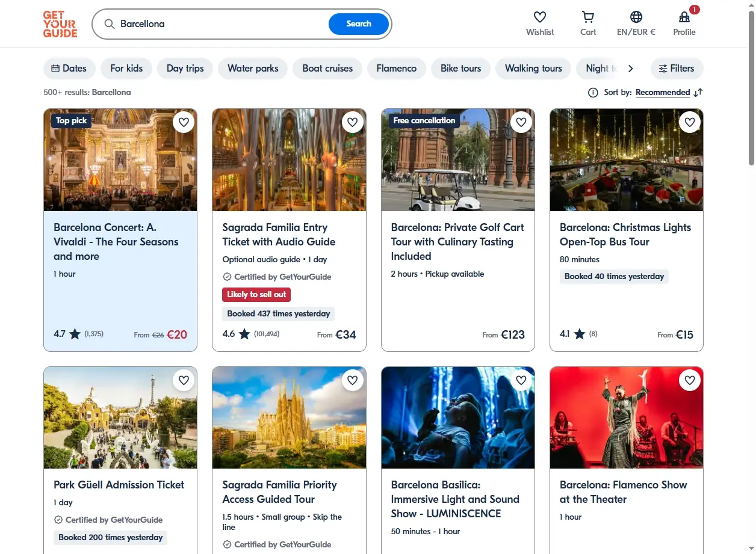Click Certified by GetYourGuide under Park Güell
The height and width of the screenshot is (554, 756).
pyautogui.click(x=108, y=520)
